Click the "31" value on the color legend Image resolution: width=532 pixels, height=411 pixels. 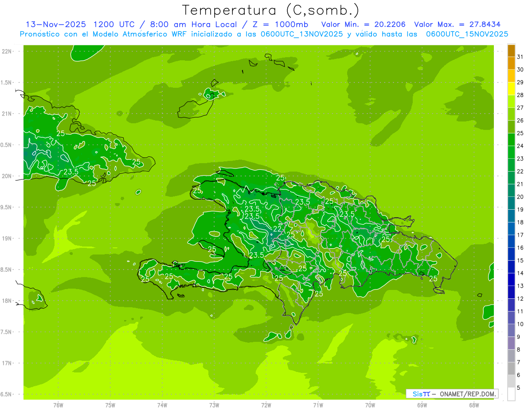pyautogui.click(x=520, y=57)
